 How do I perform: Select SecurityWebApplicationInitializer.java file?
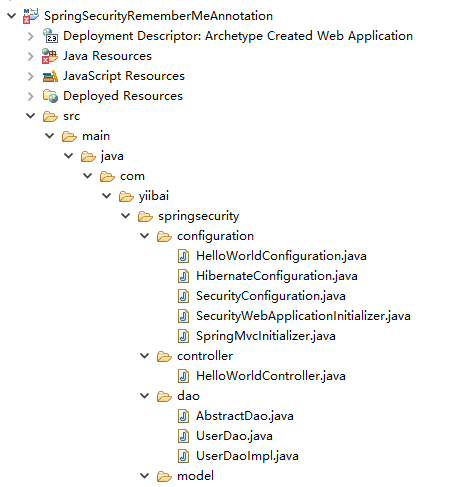pyautogui.click(x=303, y=316)
